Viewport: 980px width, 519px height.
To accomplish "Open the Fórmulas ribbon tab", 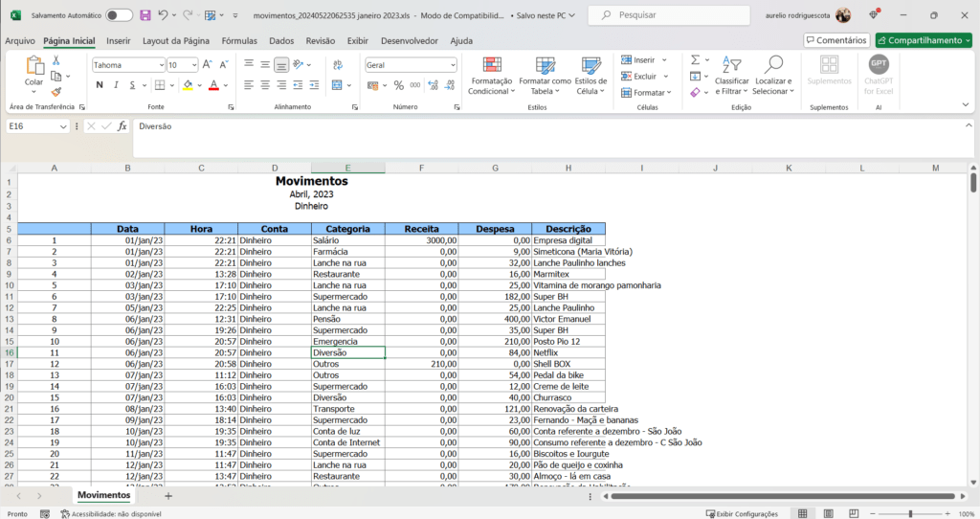I will (239, 40).
